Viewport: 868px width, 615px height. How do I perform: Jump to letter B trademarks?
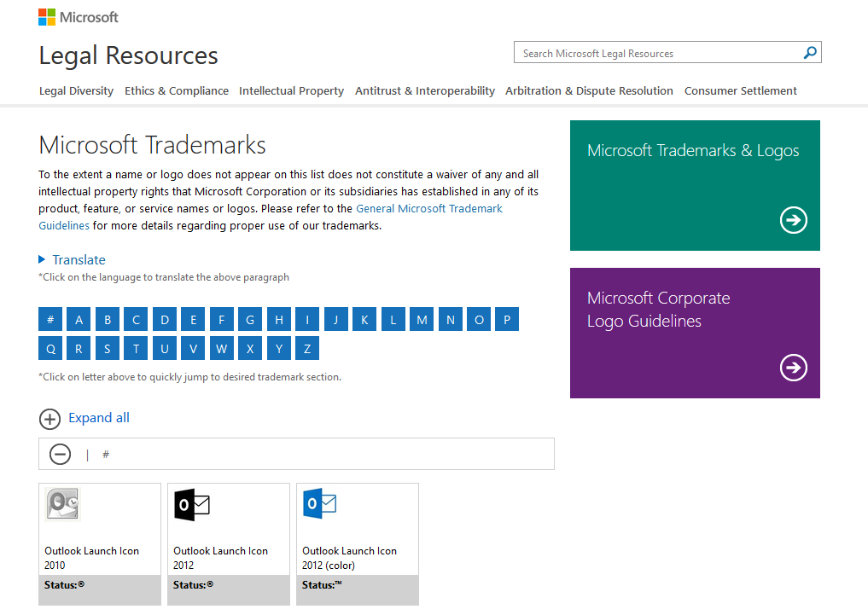(108, 319)
